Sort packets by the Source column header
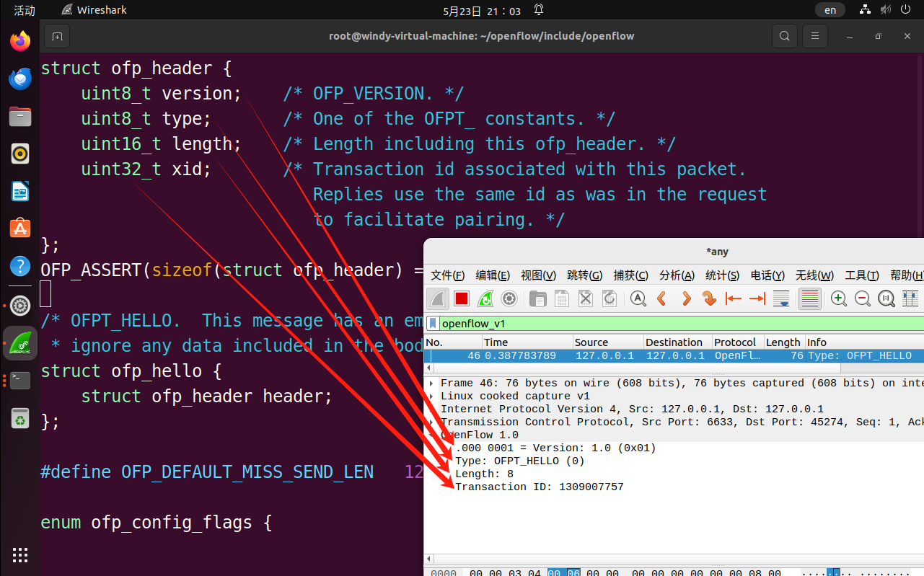The width and height of the screenshot is (924, 576). coord(607,342)
